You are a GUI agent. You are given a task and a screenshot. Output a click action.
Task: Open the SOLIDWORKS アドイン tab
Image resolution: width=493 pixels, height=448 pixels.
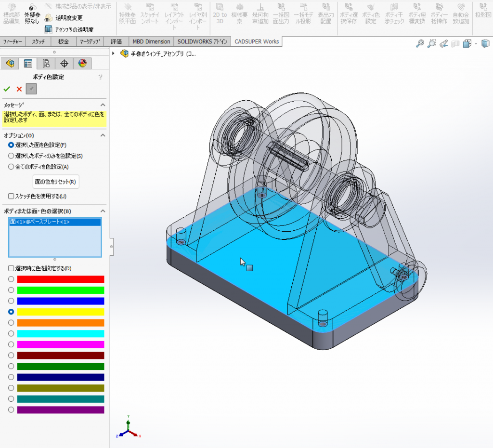tap(202, 41)
